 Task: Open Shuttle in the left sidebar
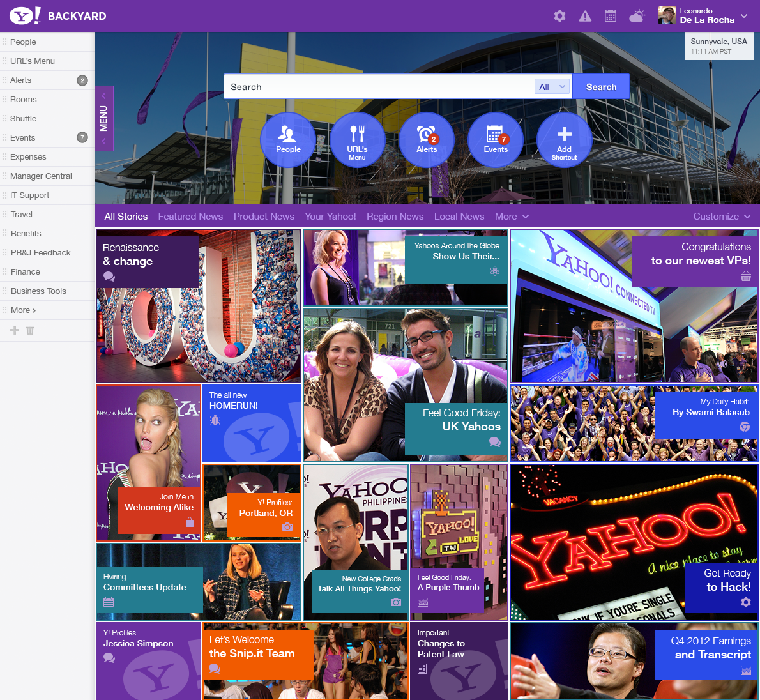pos(24,119)
